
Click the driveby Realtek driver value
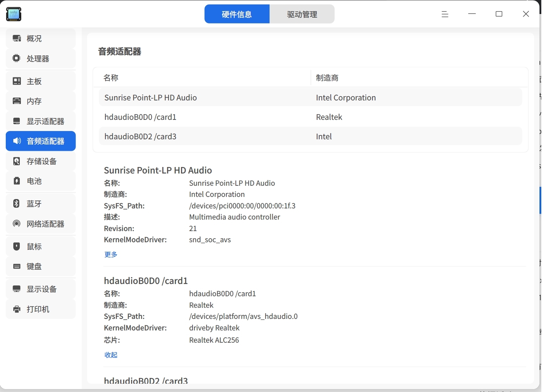[214, 328]
